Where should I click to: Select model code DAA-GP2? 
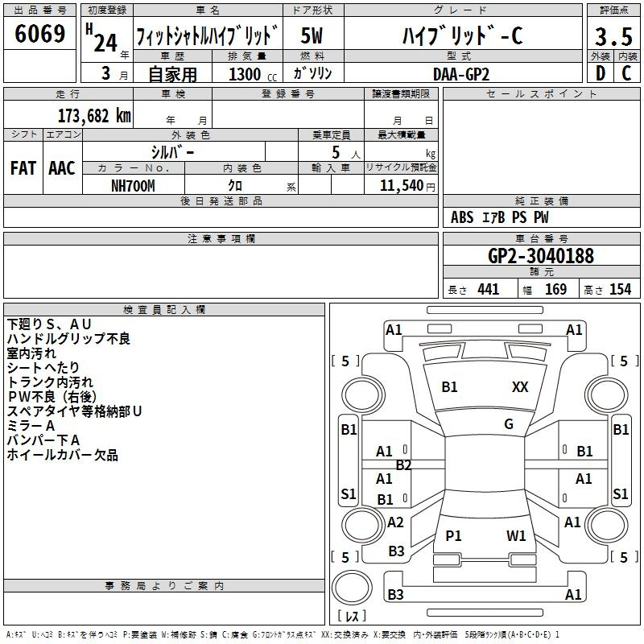[x=461, y=74]
